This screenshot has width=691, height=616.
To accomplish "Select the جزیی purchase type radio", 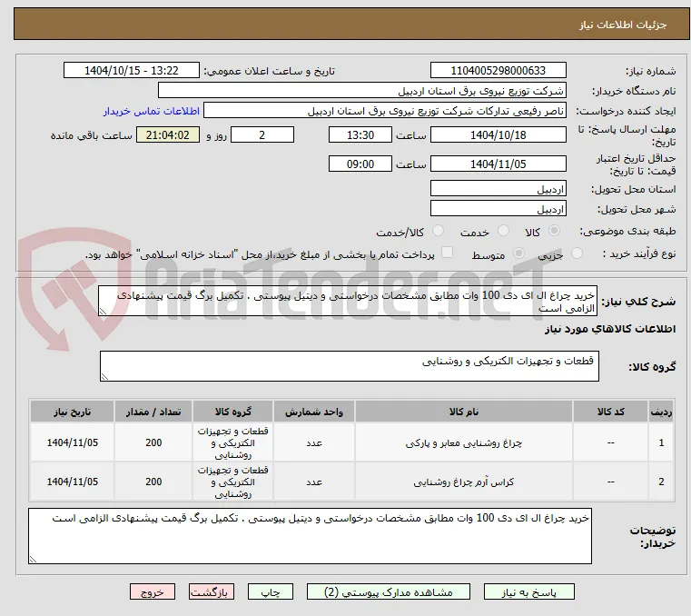I will [577, 253].
